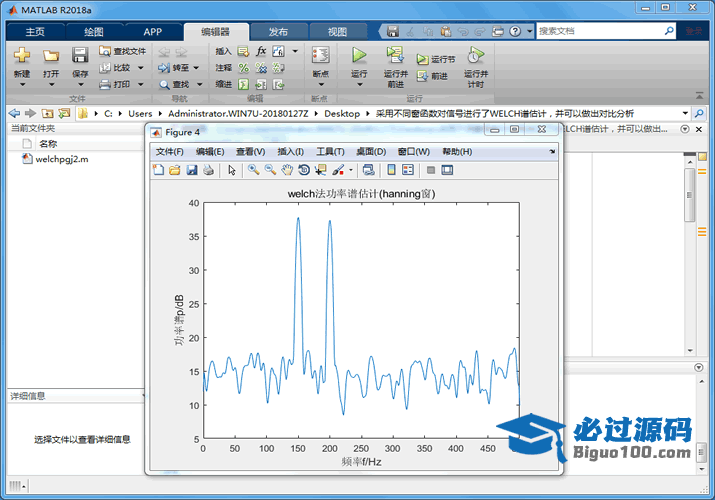
Task: Open the 断点 dropdown arrow
Action: point(321,84)
